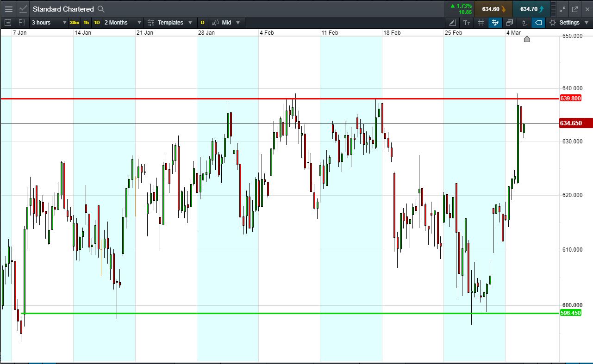593x364 pixels.
Task: Toggle the yellow D button
Action: pos(202,22)
